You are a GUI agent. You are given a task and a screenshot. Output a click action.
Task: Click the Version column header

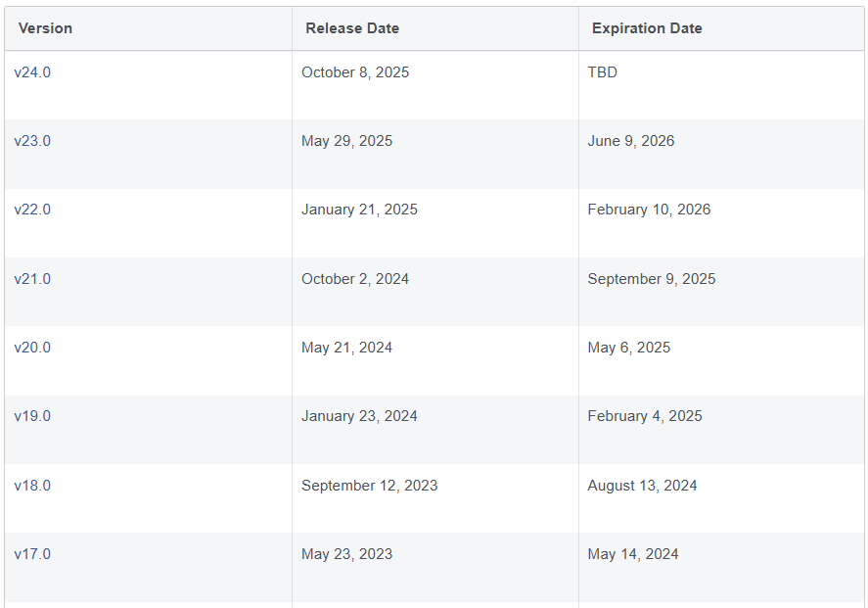(x=46, y=28)
